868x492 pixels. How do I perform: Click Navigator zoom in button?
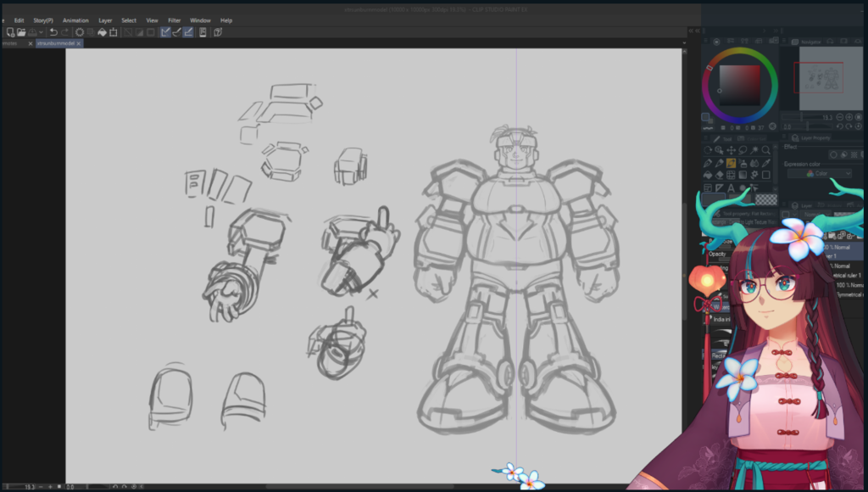[x=849, y=117]
